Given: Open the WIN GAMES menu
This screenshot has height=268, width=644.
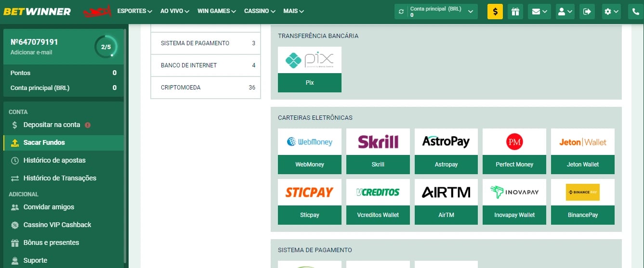Looking at the screenshot, I should coord(217,11).
